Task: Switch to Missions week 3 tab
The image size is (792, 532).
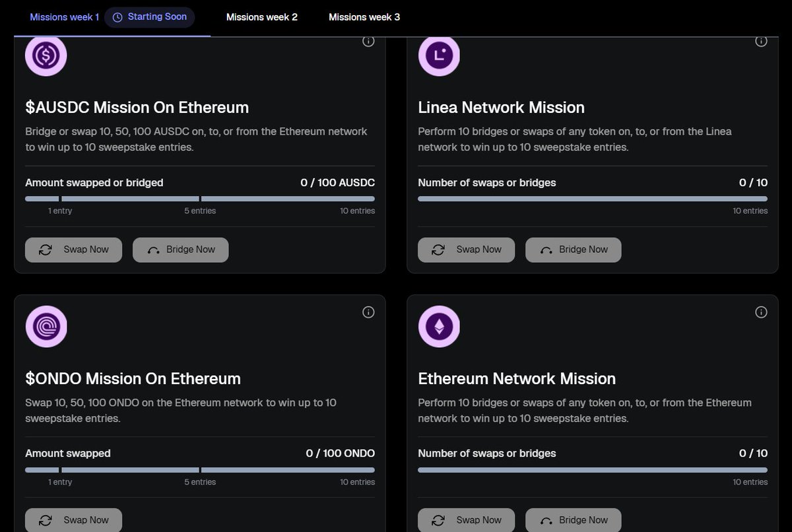Action: coord(364,17)
